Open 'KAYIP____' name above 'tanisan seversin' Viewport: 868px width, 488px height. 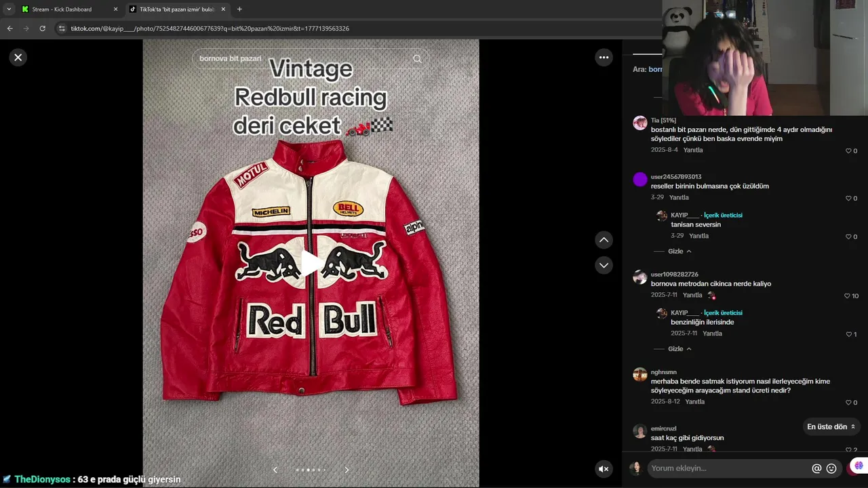[x=685, y=215]
